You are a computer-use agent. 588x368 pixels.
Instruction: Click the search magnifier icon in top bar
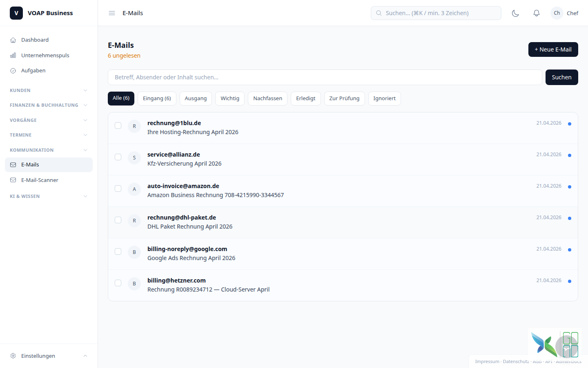pyautogui.click(x=379, y=13)
